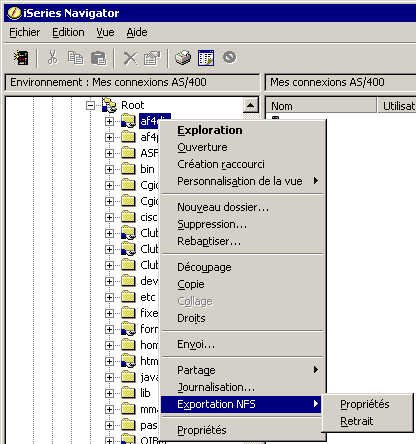This screenshot has height=444, width=416.
Task: Click the server connection toolbar icon
Action: click(21, 58)
